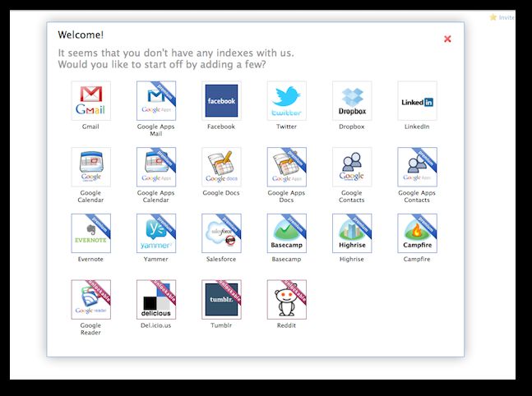
Task: Select the Basecamp icon
Action: pos(287,233)
